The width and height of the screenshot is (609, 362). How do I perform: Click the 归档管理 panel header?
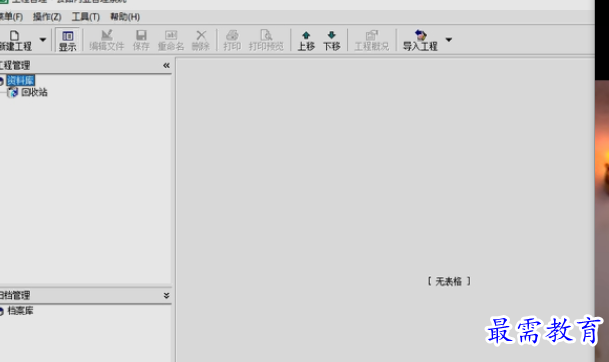click(85, 296)
